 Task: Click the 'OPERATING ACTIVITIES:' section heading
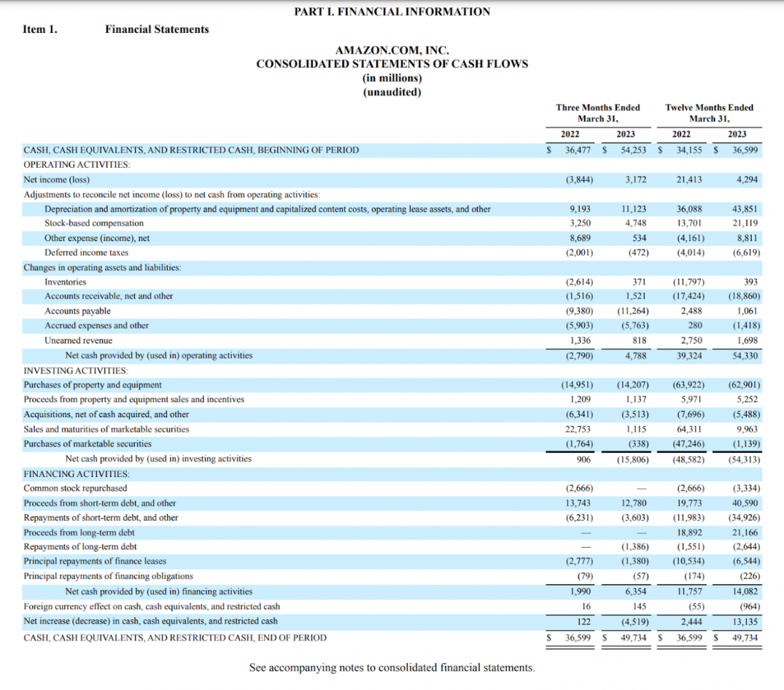pyautogui.click(x=77, y=165)
